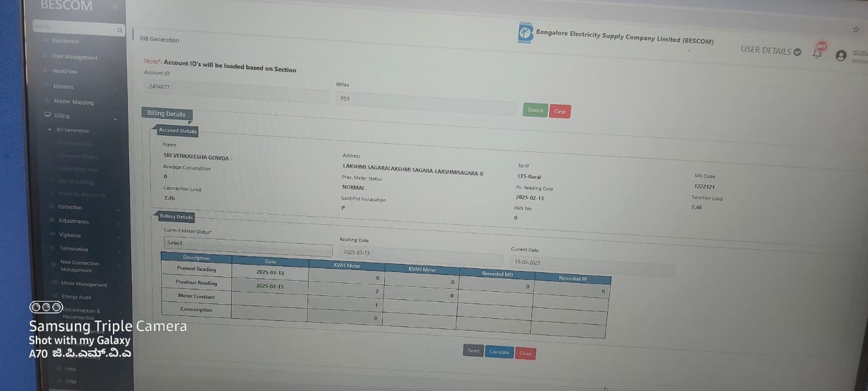868x391 pixels.
Task: Click the Pv. Reading Date value 2025-02-13
Action: click(529, 198)
